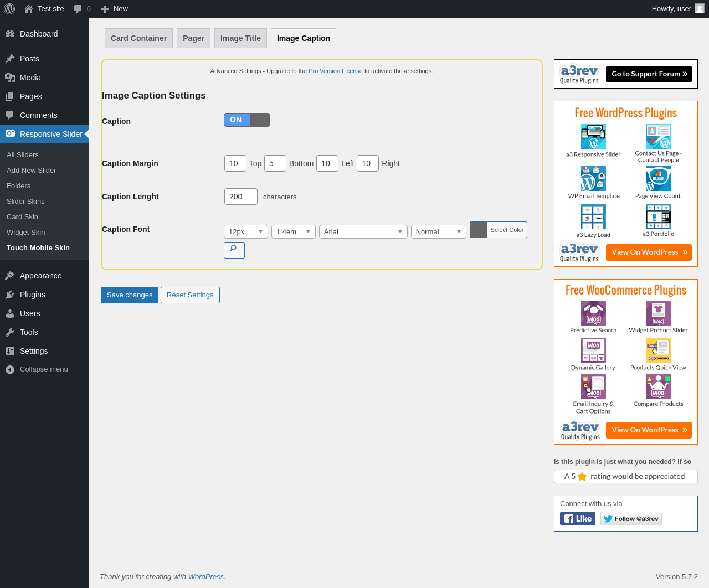
Task: Open the Responsive Slider menu
Action: pyautogui.click(x=44, y=134)
